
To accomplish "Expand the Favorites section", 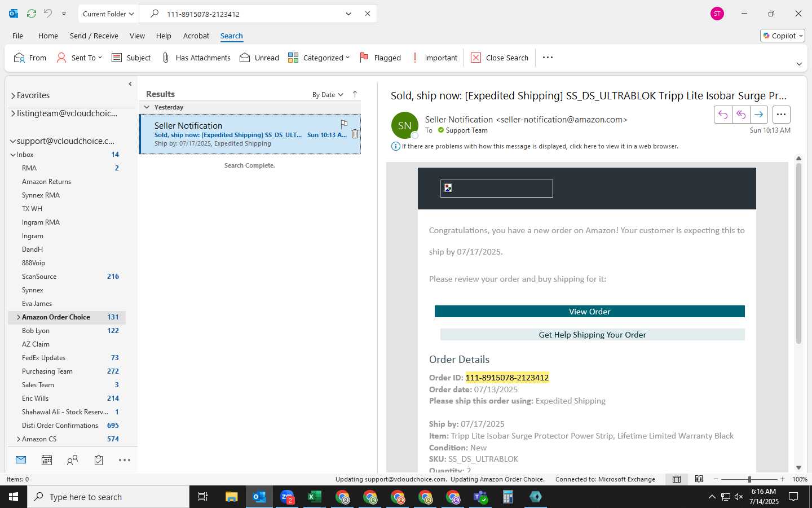I will point(13,96).
